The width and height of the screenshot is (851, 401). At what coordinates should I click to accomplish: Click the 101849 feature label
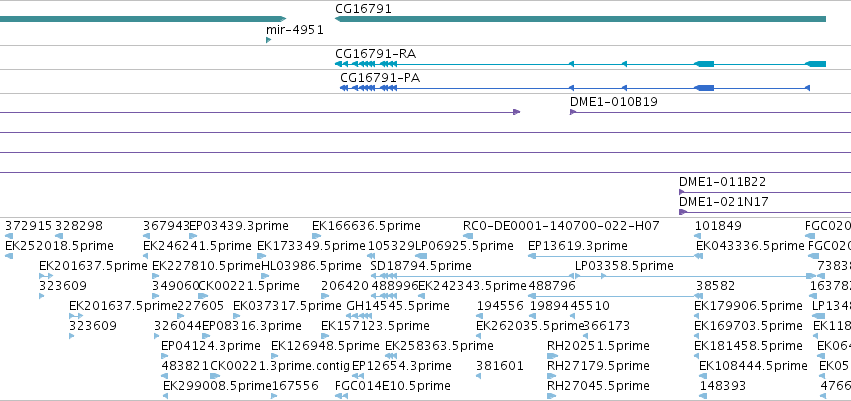(719, 226)
